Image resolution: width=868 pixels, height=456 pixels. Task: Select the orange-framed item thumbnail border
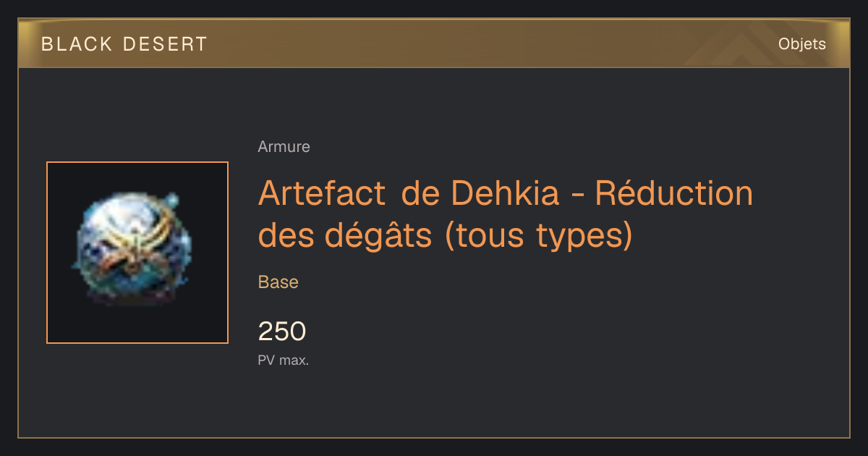(137, 253)
